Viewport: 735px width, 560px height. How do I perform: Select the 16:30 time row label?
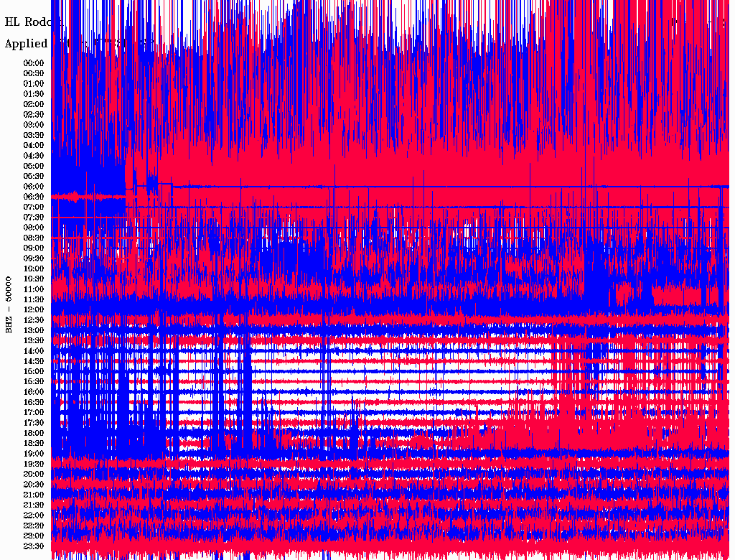click(x=34, y=402)
